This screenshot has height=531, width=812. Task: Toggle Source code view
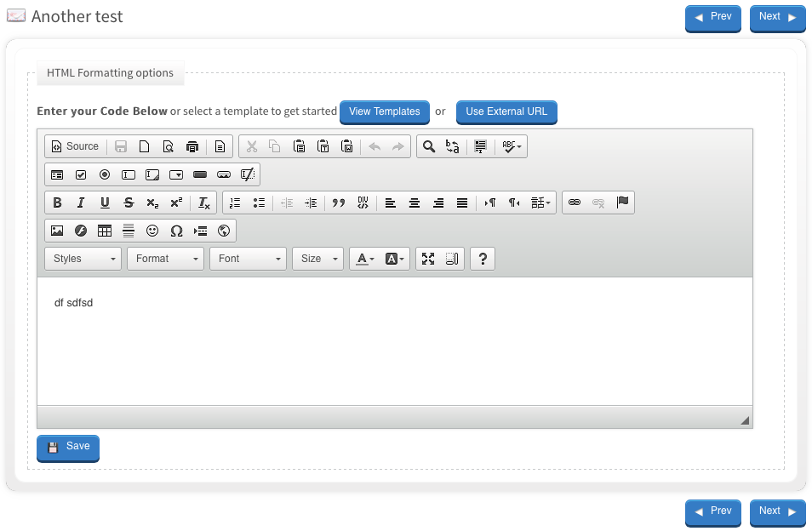coord(75,146)
